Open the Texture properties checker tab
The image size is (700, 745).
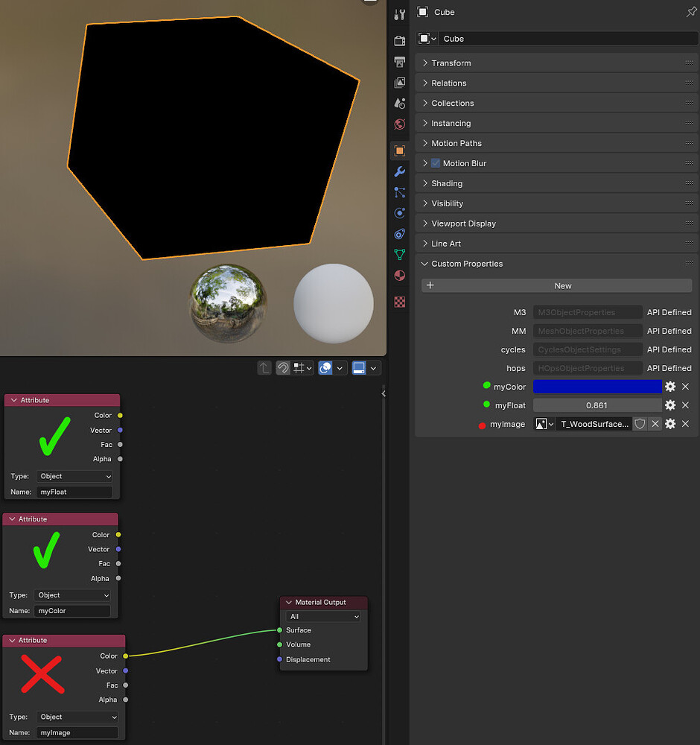click(x=400, y=302)
